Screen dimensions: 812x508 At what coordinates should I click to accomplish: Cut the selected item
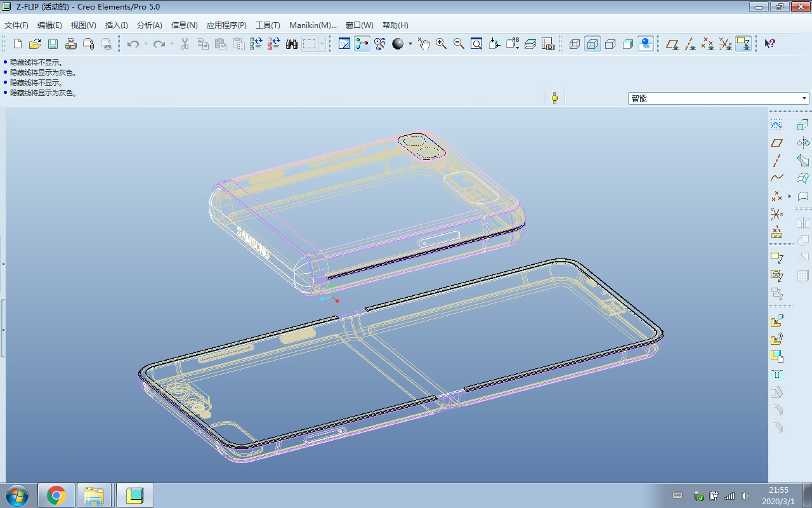pyautogui.click(x=185, y=44)
